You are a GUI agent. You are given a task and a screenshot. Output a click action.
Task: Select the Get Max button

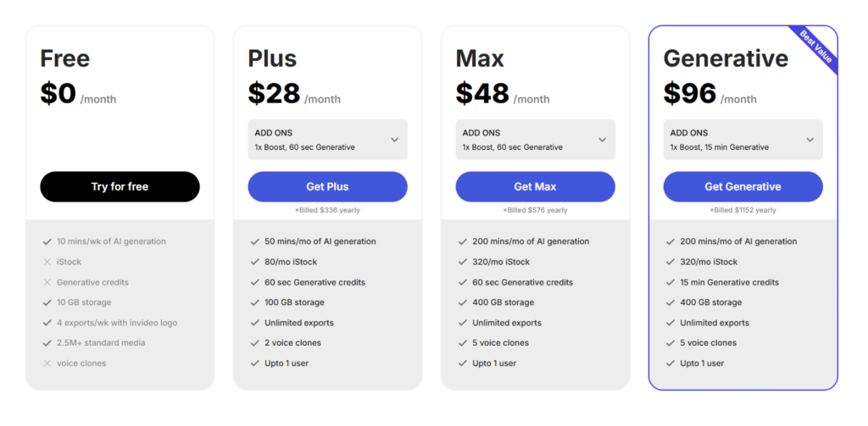(x=536, y=186)
